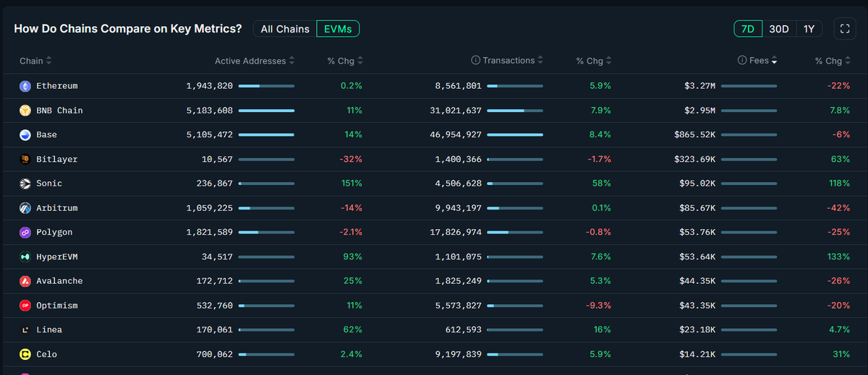
Task: Click the Polygon logo icon
Action: (25, 233)
